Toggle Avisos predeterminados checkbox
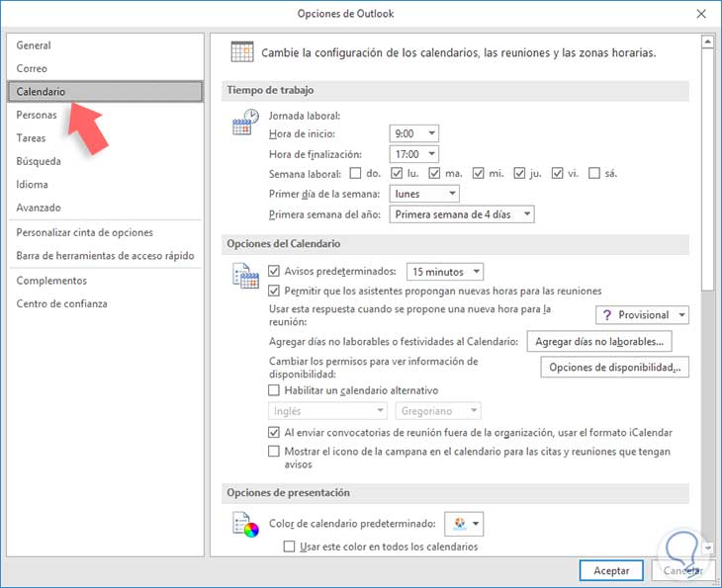 pyautogui.click(x=274, y=271)
